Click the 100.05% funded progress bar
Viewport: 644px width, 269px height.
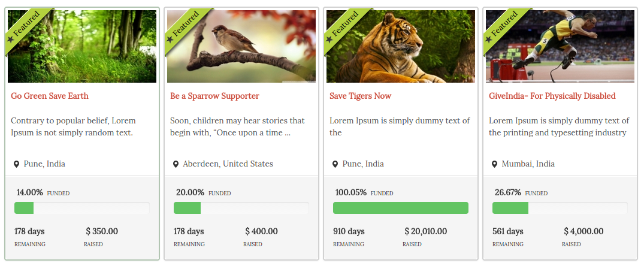tap(401, 208)
